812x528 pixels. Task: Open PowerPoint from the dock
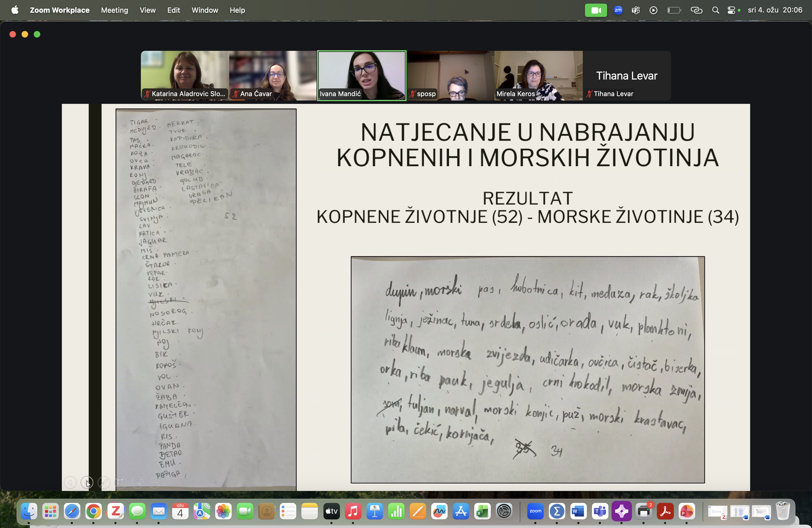click(x=687, y=511)
